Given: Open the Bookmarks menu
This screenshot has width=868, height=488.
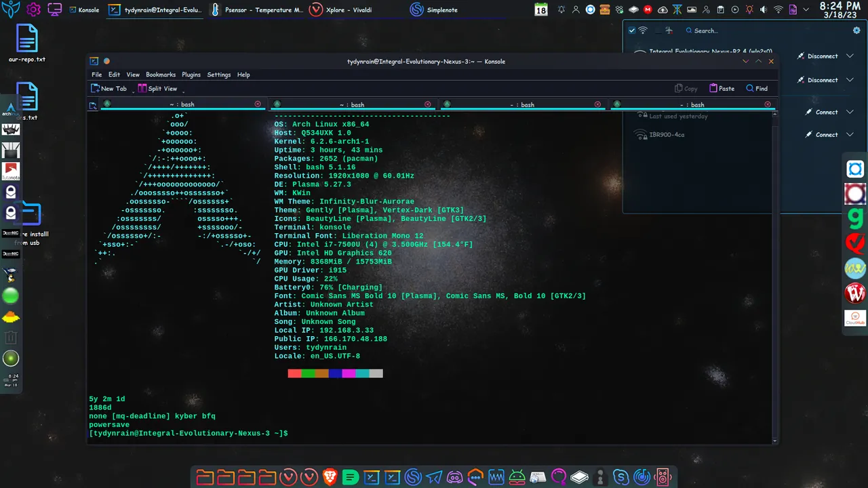Looking at the screenshot, I should [x=161, y=75].
